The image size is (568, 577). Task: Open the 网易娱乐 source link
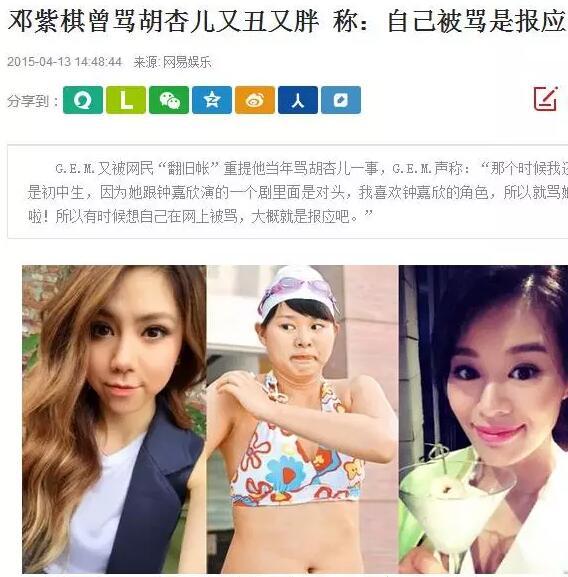[x=187, y=62]
